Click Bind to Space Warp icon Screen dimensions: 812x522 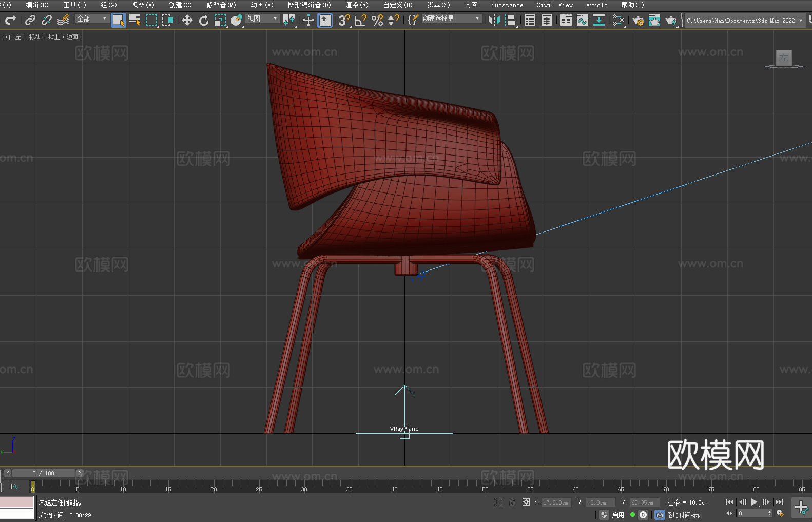point(63,20)
